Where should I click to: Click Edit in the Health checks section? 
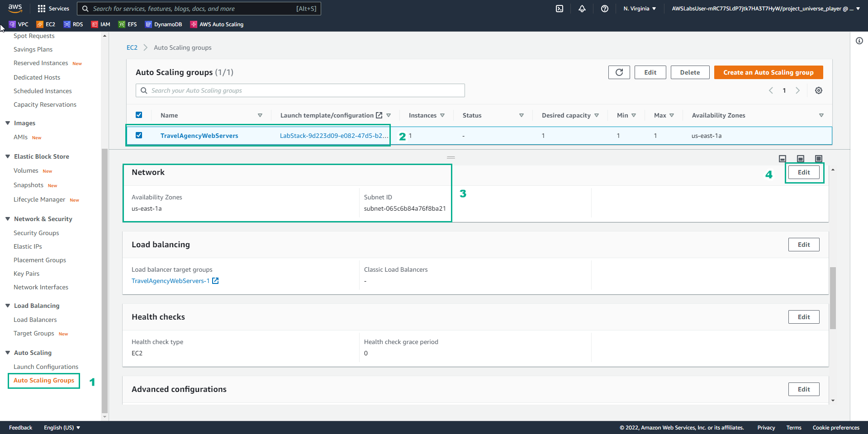[x=804, y=317]
